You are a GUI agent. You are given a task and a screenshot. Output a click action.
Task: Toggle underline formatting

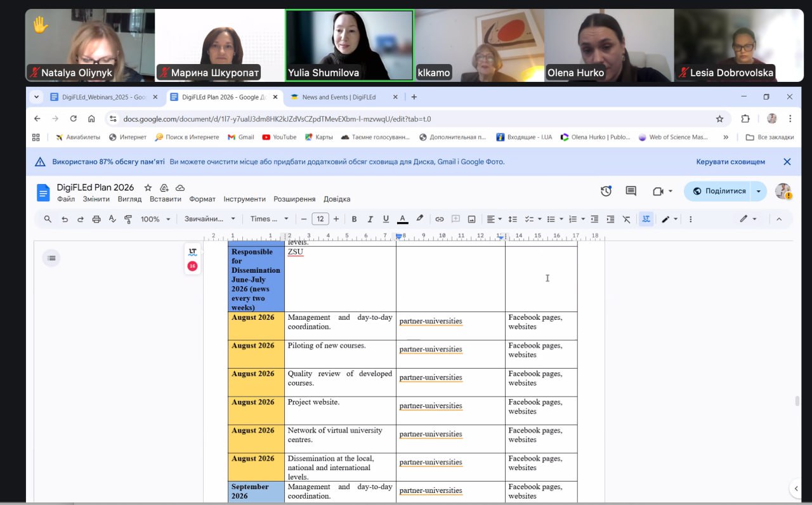click(x=386, y=219)
